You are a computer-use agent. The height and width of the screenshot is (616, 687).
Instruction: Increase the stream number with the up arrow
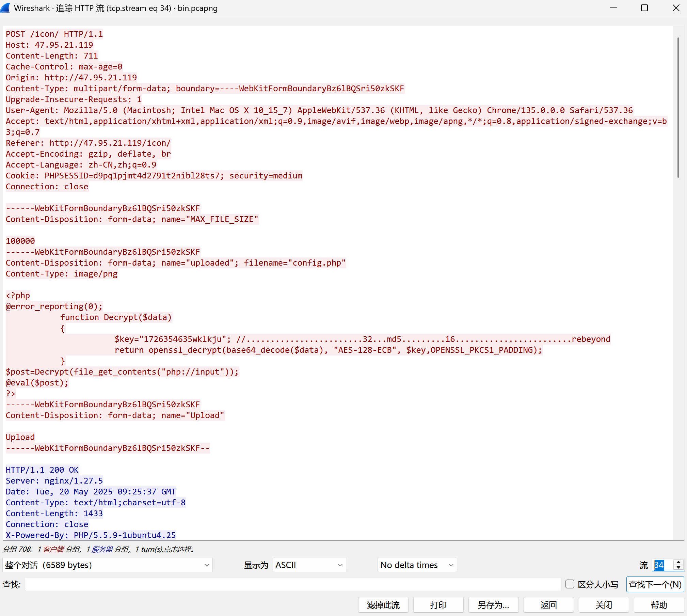[678, 562]
